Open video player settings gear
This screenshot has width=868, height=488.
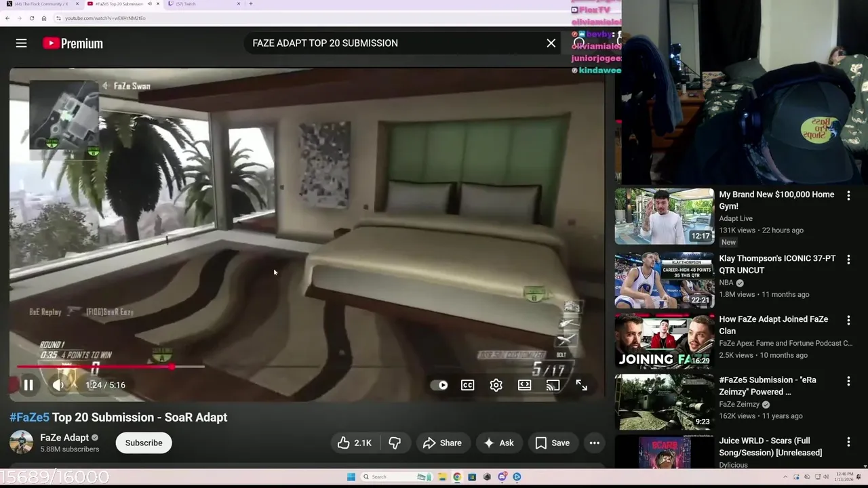click(x=496, y=385)
